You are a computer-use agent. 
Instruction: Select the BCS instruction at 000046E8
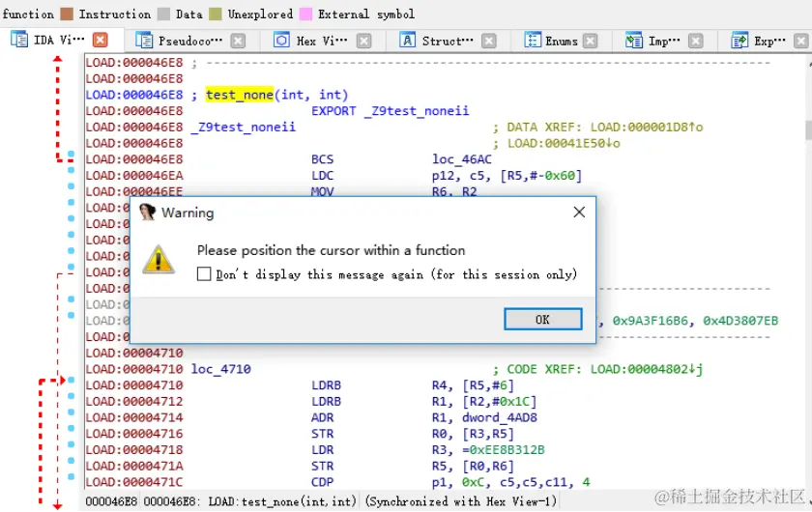[322, 159]
